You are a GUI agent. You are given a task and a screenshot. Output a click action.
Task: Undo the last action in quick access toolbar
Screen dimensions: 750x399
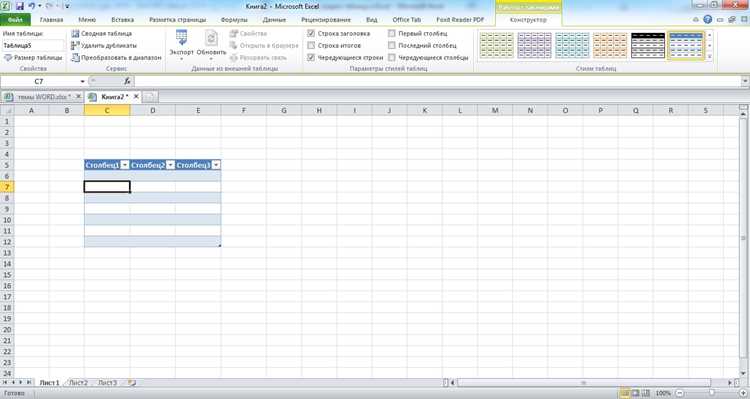(32, 6)
